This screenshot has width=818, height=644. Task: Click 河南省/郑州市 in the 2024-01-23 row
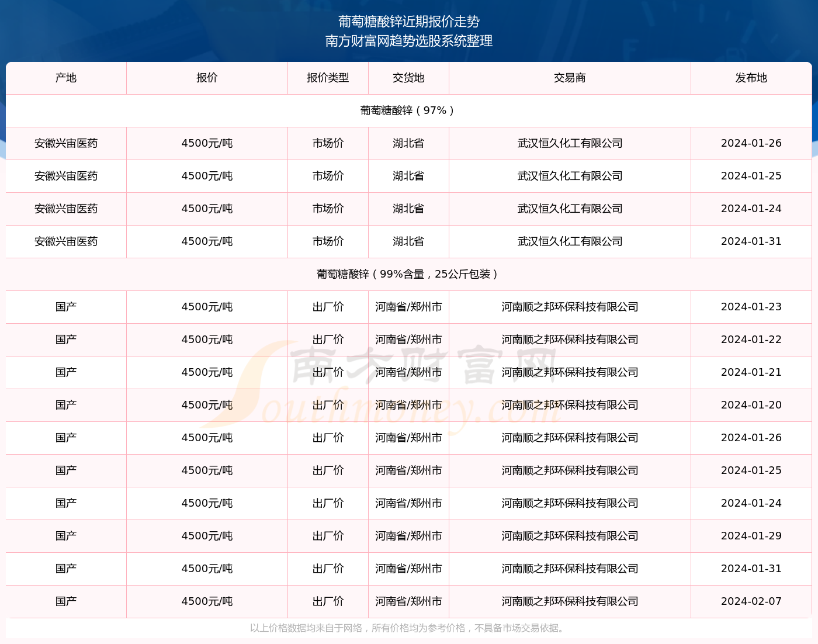pos(408,307)
